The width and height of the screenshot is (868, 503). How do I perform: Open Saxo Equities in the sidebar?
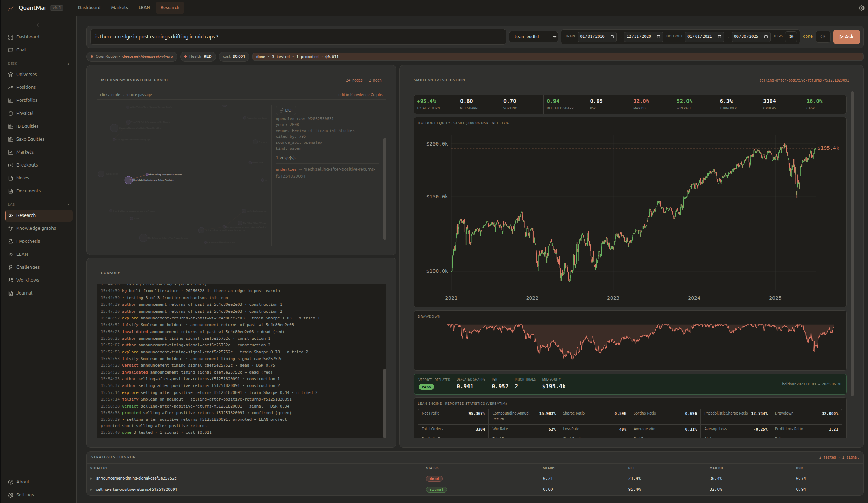pyautogui.click(x=38, y=139)
